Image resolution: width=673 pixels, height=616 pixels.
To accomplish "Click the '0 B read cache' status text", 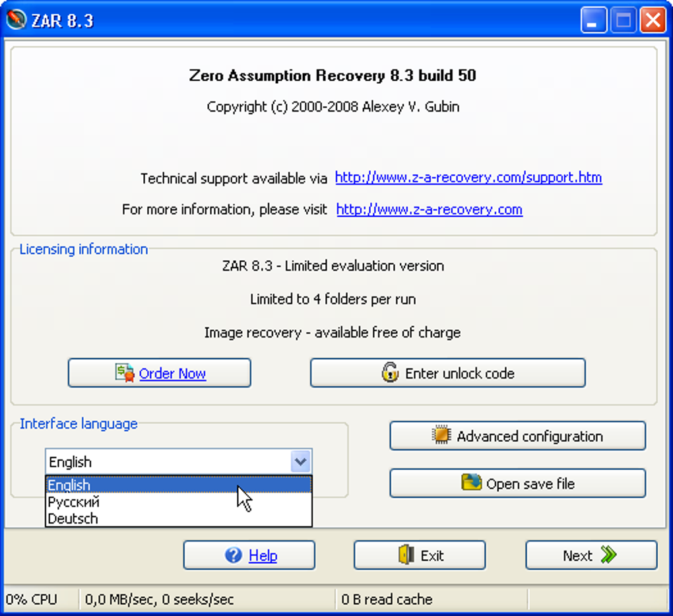I will coord(387,599).
